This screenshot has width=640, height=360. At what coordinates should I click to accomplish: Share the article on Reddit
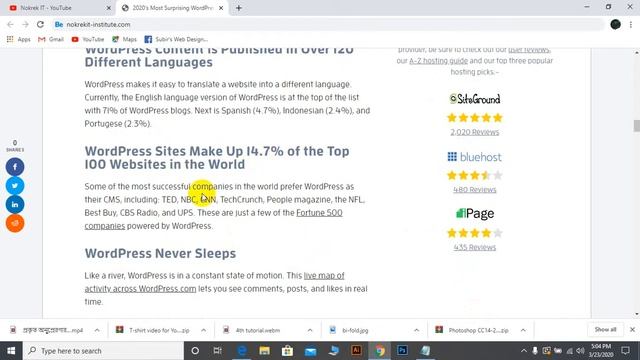(15, 223)
